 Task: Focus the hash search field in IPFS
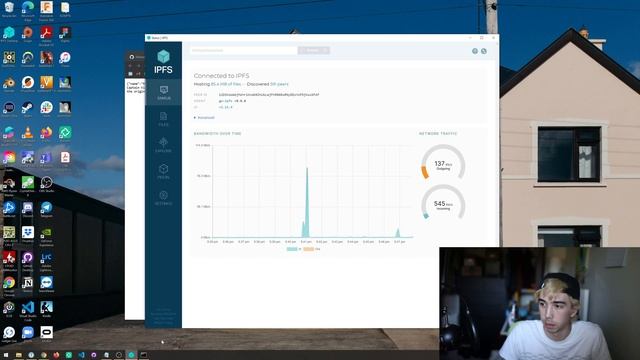(244, 50)
